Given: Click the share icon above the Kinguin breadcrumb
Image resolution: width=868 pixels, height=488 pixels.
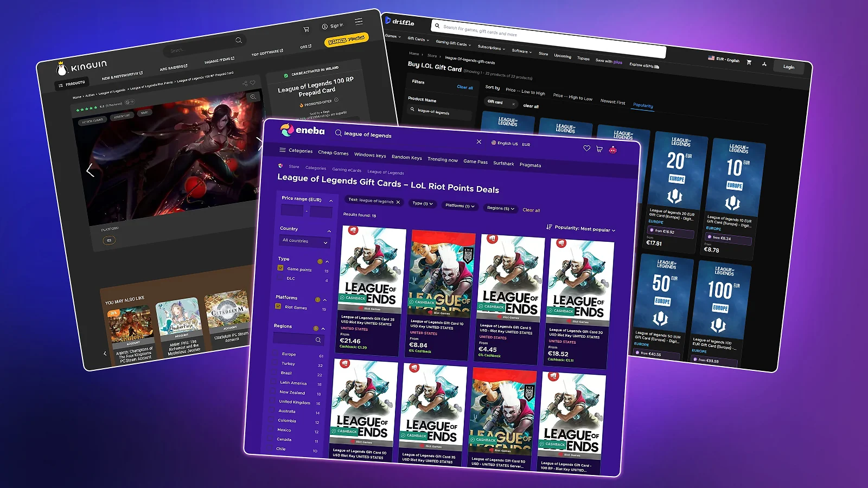Looking at the screenshot, I should point(245,83).
